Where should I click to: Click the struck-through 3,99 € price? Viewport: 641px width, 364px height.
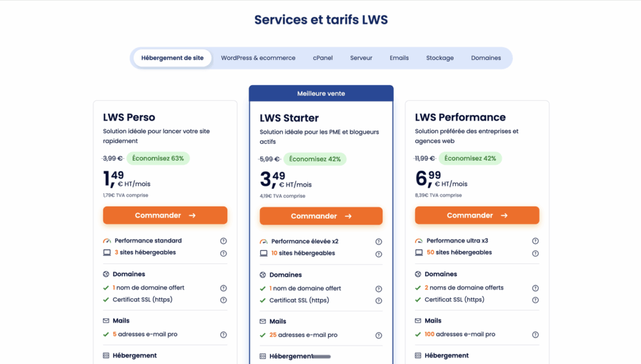point(113,158)
